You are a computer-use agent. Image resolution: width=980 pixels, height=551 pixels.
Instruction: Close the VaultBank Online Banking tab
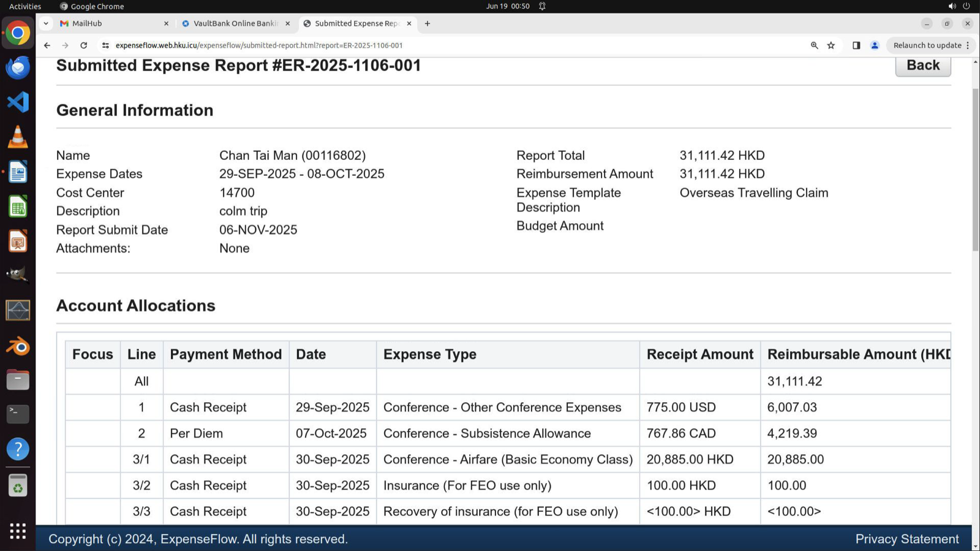click(288, 23)
